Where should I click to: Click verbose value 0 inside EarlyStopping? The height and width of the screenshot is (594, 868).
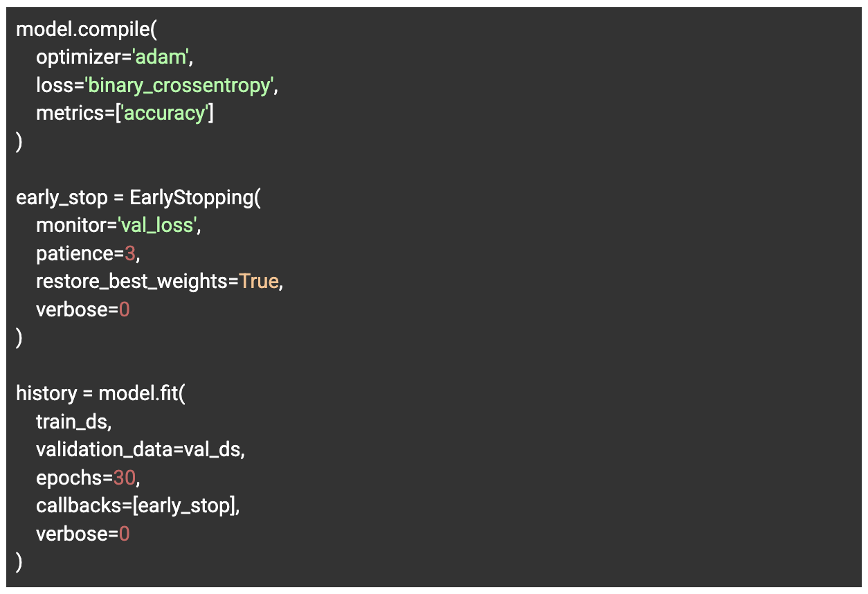point(124,309)
